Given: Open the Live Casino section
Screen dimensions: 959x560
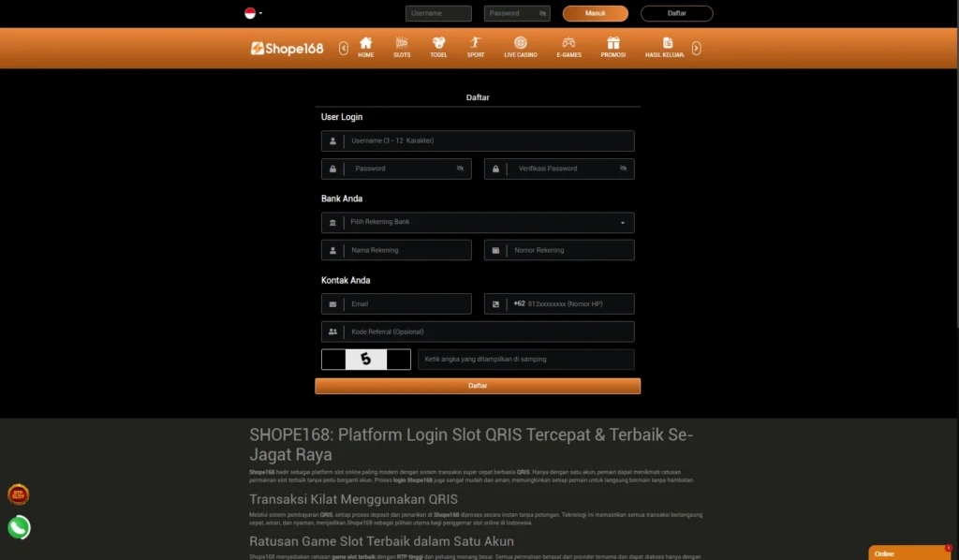Looking at the screenshot, I should click(521, 47).
